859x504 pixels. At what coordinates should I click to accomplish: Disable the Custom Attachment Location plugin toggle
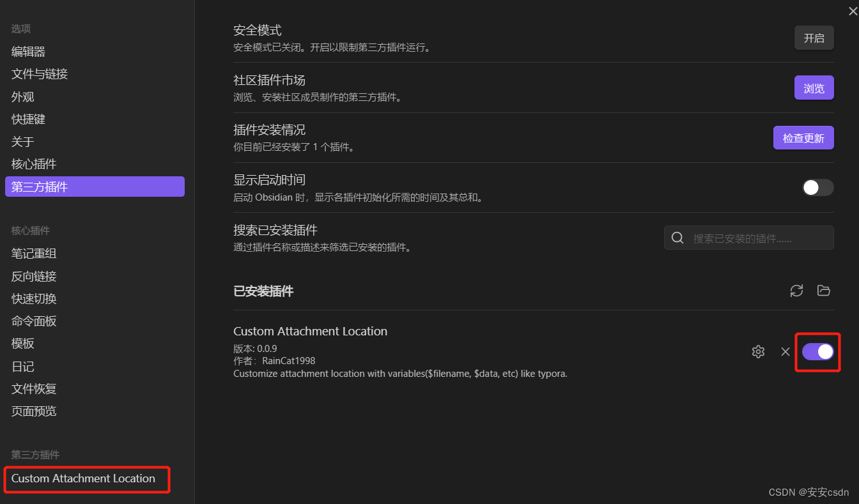818,351
